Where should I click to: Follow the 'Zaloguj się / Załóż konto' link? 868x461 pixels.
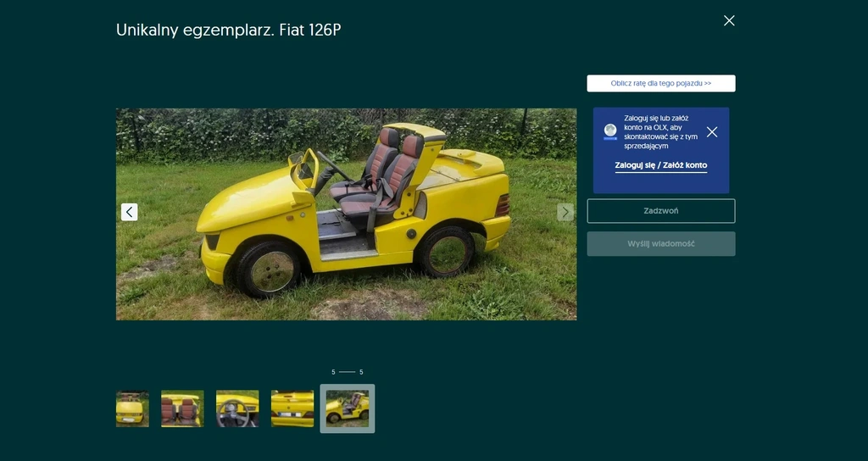(x=661, y=165)
